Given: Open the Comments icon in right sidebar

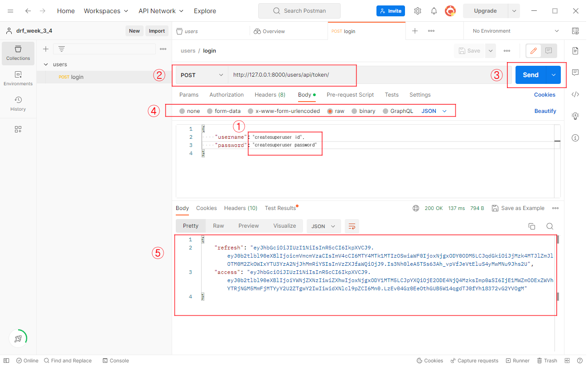Looking at the screenshot, I should point(575,72).
